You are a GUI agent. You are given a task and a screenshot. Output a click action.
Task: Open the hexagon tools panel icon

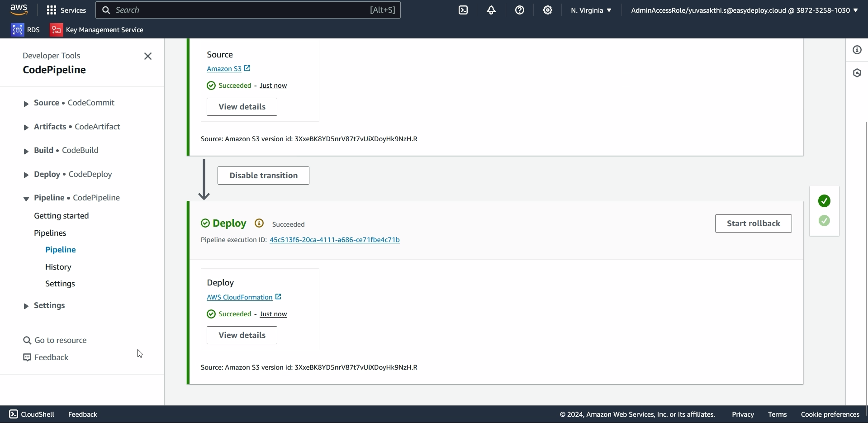857,73
